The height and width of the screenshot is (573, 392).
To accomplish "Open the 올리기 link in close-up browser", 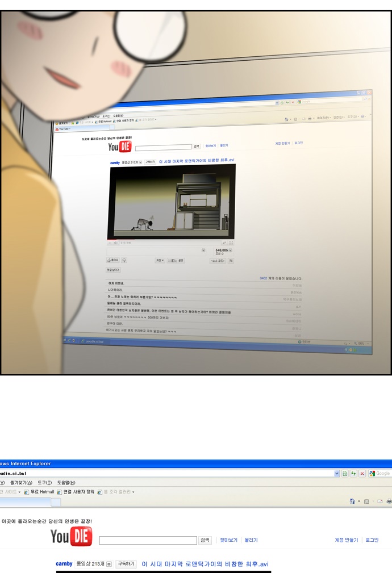I will click(x=251, y=539).
